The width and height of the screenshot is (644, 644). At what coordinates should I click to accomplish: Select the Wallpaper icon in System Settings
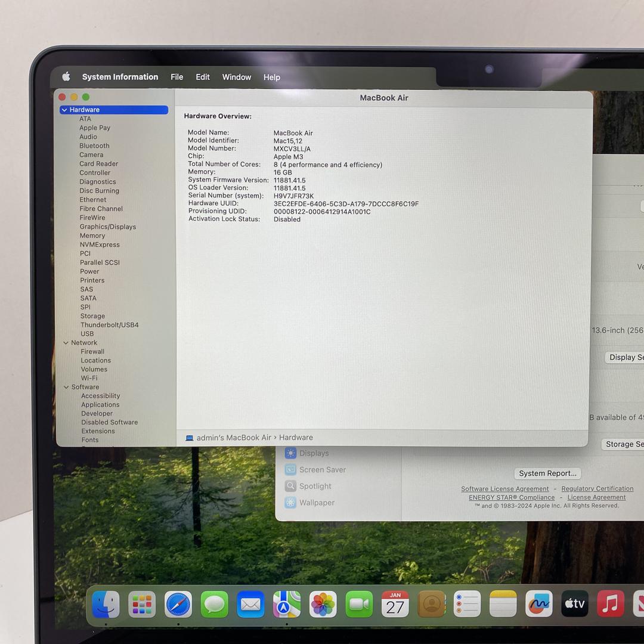coord(290,502)
